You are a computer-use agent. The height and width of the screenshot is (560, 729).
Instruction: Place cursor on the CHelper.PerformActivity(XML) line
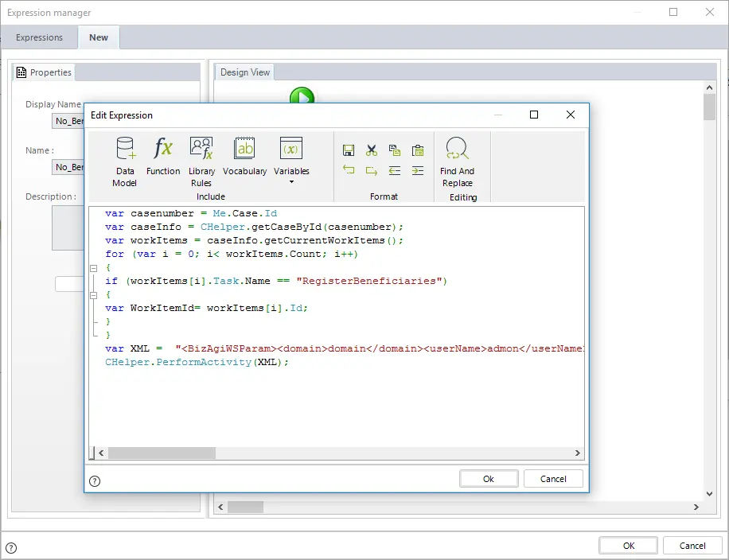coord(197,362)
